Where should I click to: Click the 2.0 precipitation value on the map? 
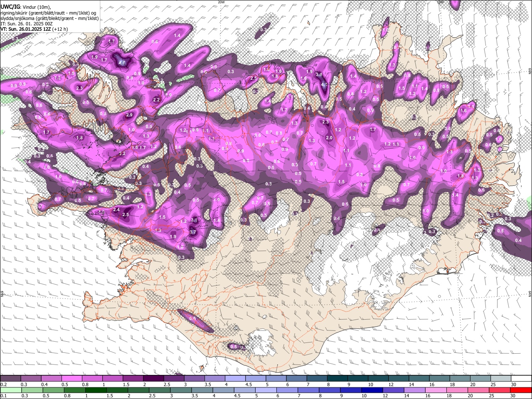pyautogui.click(x=329, y=138)
